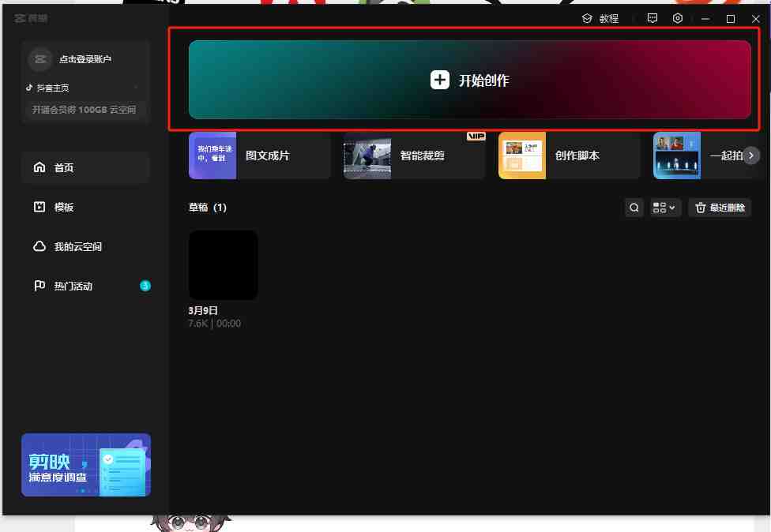This screenshot has width=771, height=532.
Task: Click the account avatar icon to log in
Action: pos(39,59)
